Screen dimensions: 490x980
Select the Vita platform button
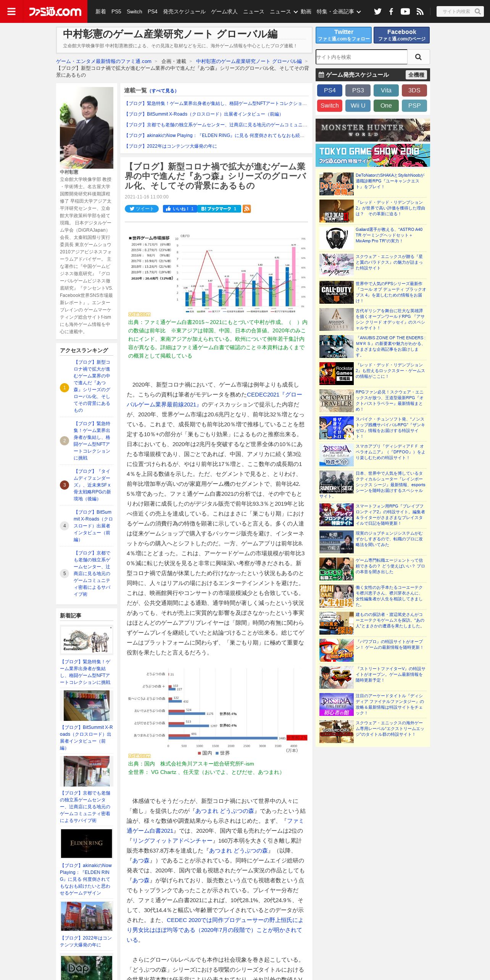pos(386,90)
